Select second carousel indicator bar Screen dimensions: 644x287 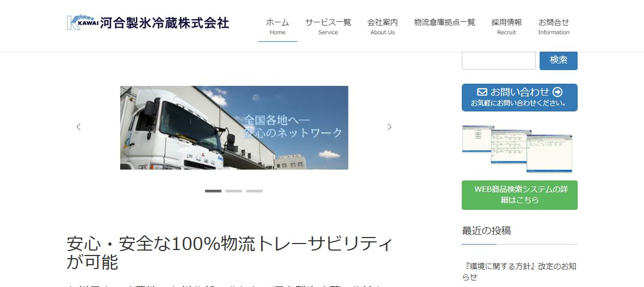(234, 191)
